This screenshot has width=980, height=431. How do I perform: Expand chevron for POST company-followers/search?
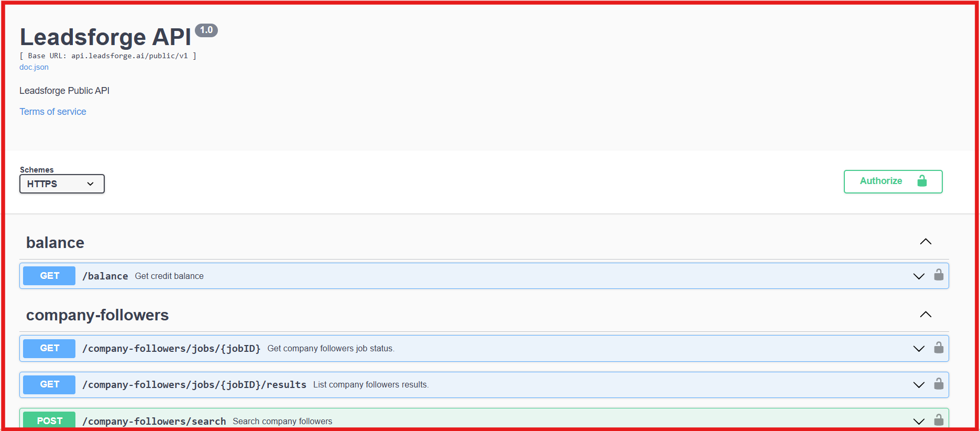click(x=919, y=421)
